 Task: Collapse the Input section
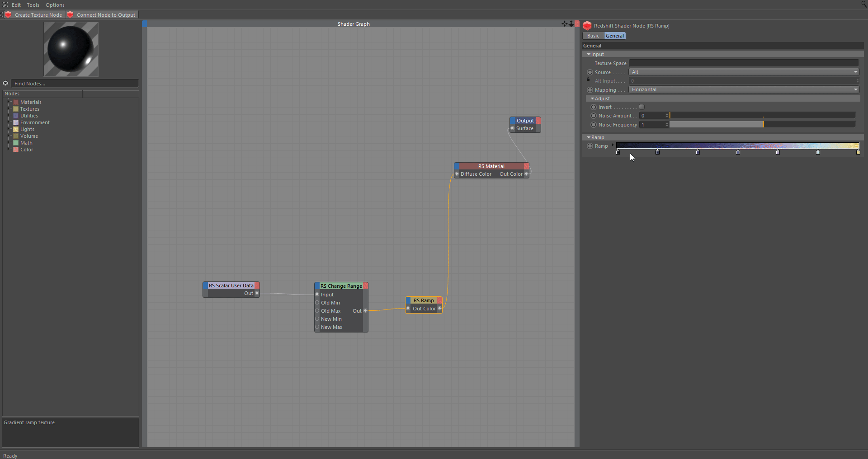(x=589, y=54)
